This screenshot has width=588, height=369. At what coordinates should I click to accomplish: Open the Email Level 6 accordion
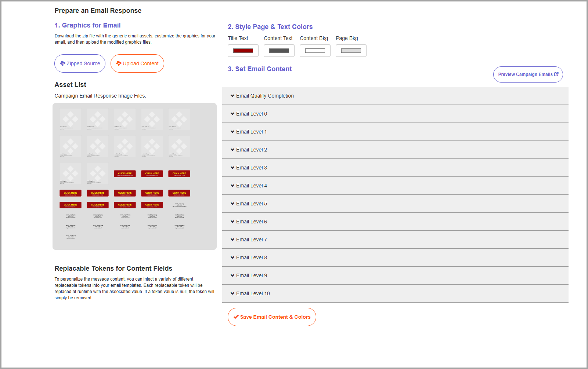pyautogui.click(x=395, y=222)
